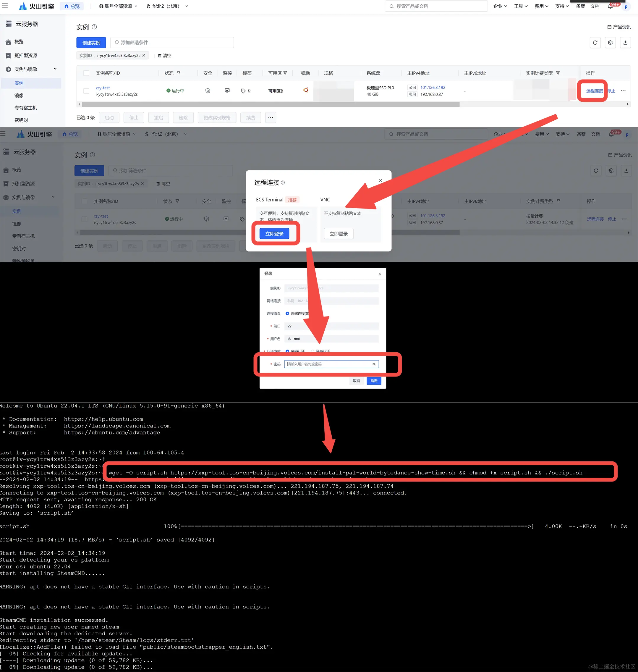Click the three-dot more actions icon in the xsy-test row of the top console

click(x=623, y=91)
